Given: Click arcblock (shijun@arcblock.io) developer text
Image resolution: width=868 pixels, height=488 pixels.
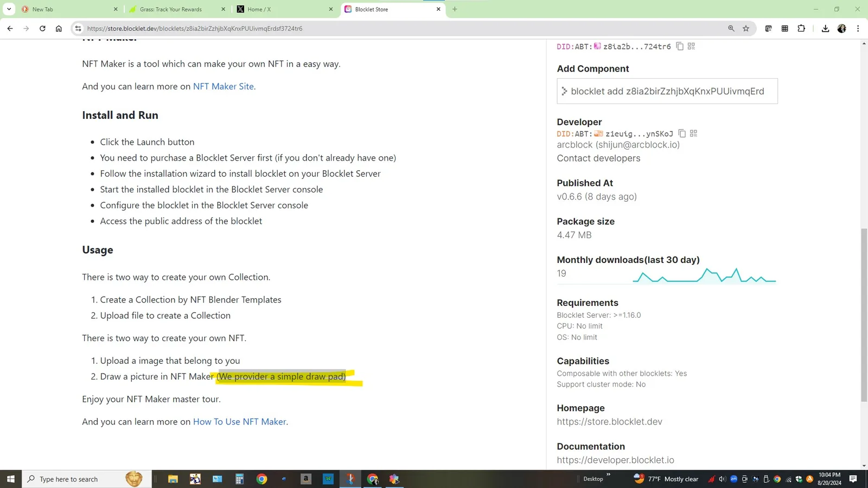Looking at the screenshot, I should pos(618,144).
